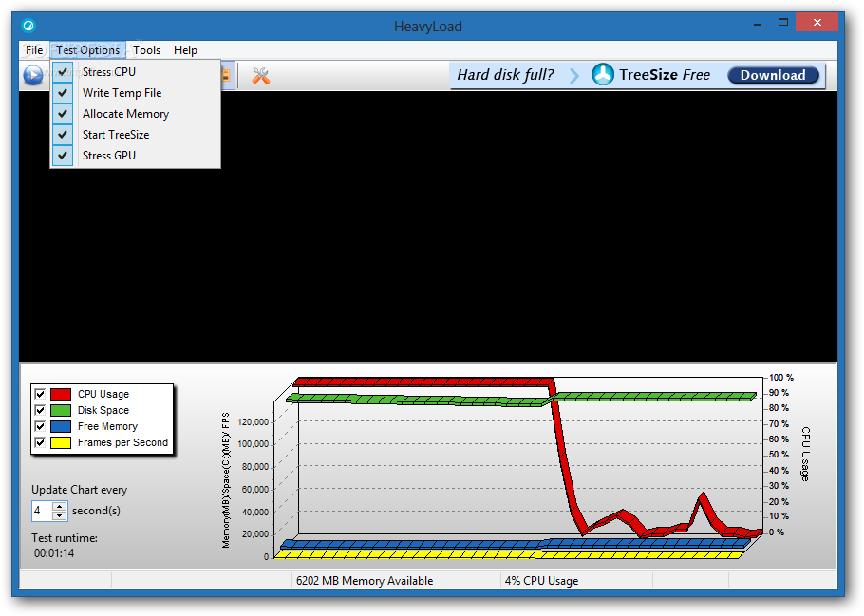This screenshot has height=616, width=864.
Task: Click the yellow Frames per Second swatch
Action: pyautogui.click(x=61, y=442)
